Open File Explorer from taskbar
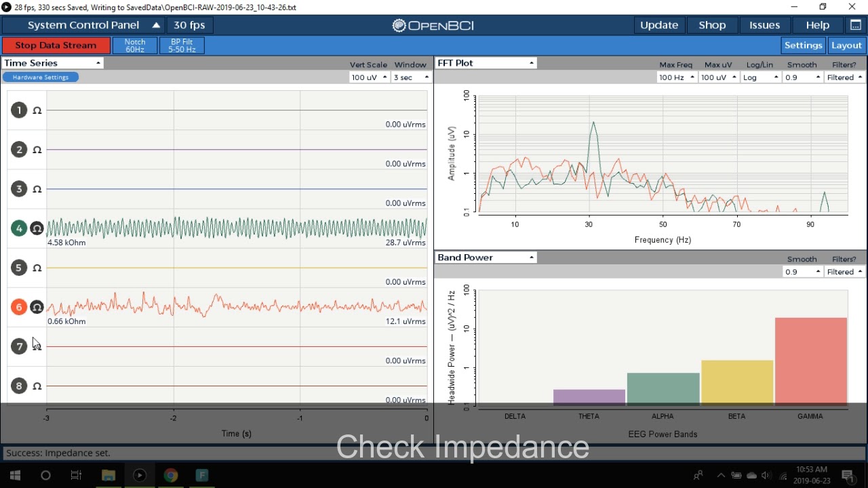 point(108,475)
